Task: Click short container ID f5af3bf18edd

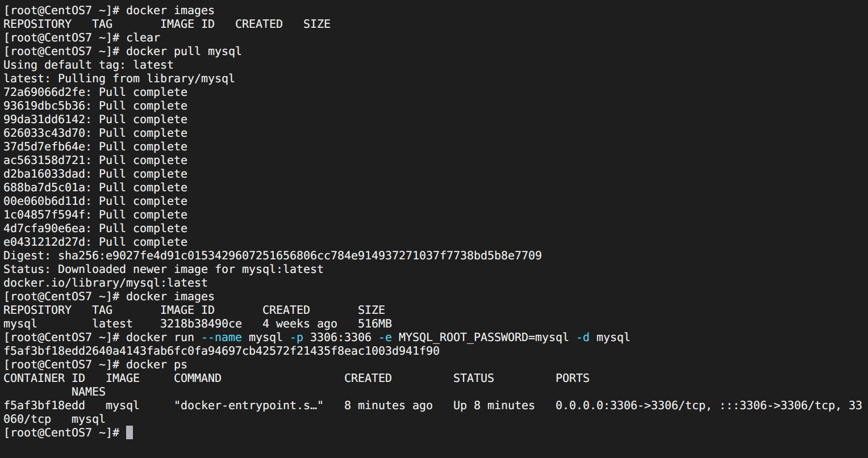Action: point(44,405)
